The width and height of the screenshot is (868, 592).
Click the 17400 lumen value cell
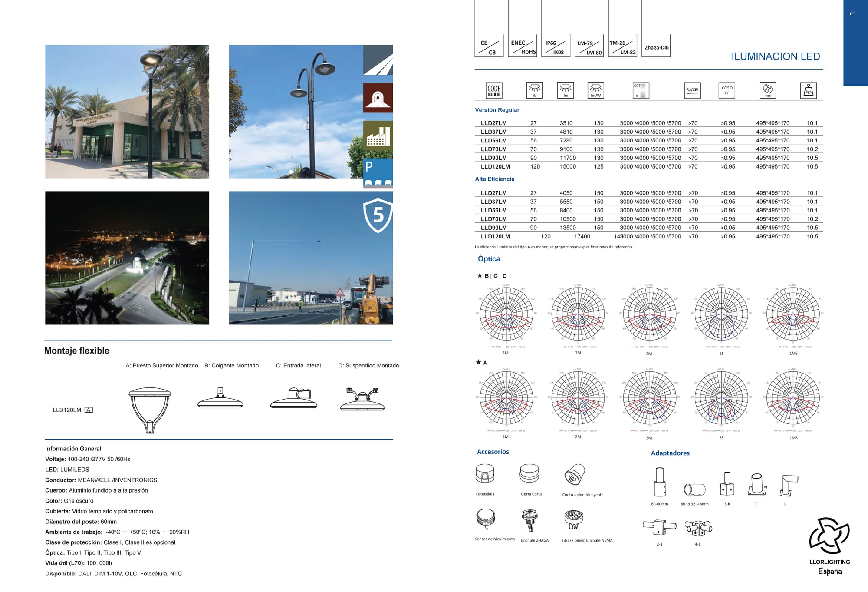coord(582,237)
